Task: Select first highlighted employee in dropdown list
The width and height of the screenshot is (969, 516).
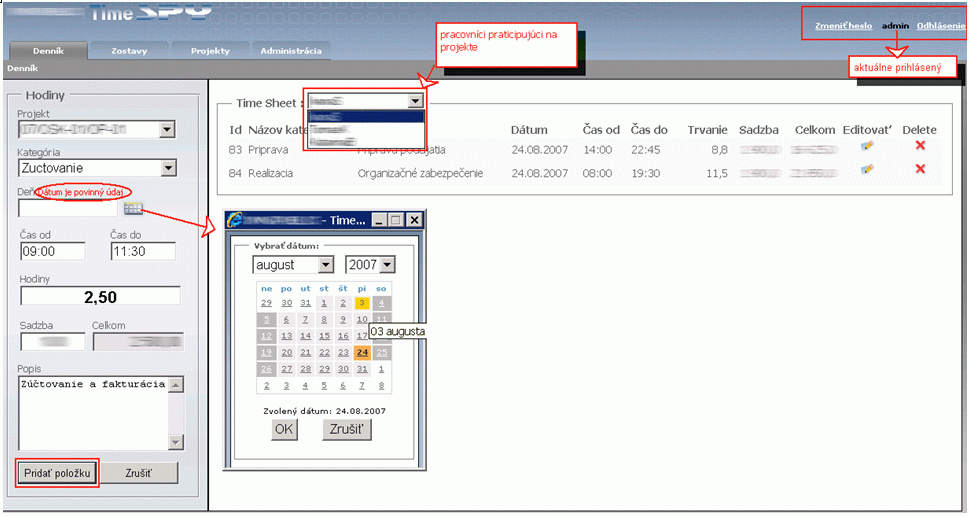Action: click(x=366, y=116)
